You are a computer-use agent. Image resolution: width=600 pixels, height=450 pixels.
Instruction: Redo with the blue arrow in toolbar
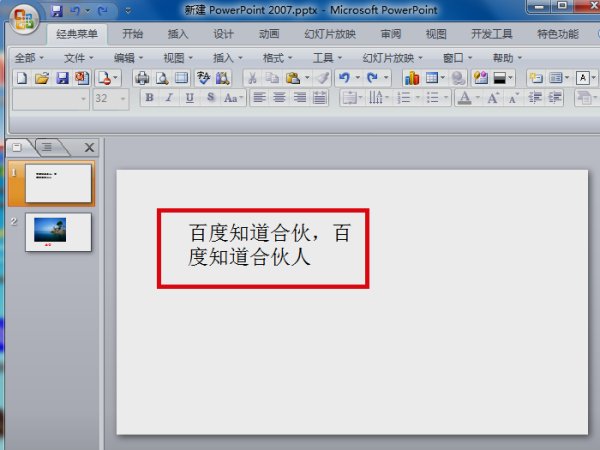pyautogui.click(x=372, y=78)
